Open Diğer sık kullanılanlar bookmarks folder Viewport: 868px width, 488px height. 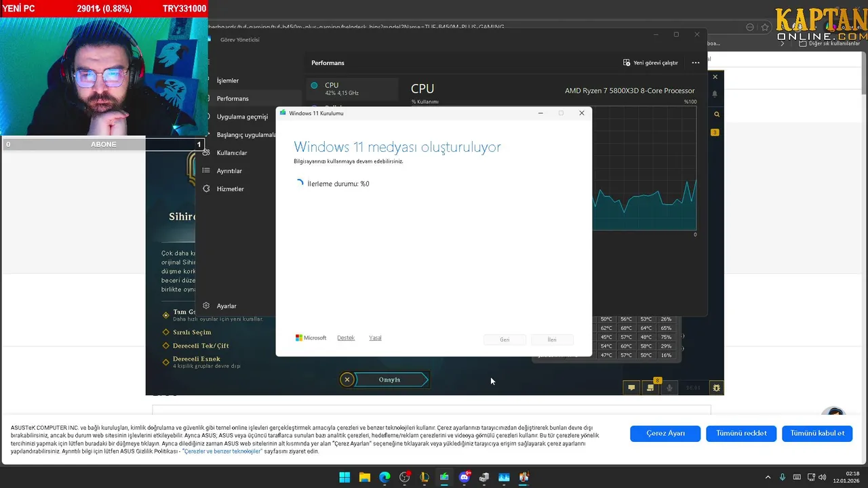(829, 43)
